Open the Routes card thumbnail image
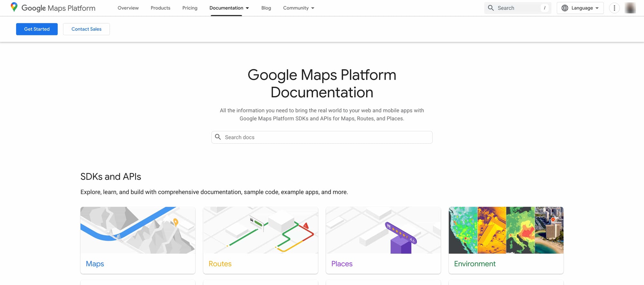Screen dimensions: 644x285 (260, 230)
